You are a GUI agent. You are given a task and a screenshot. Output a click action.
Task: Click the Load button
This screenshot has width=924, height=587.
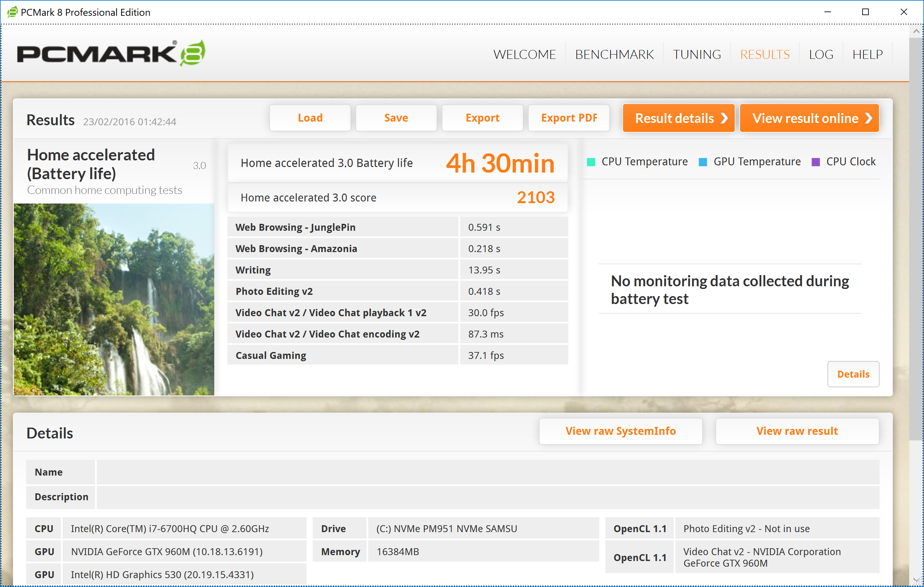coord(310,118)
